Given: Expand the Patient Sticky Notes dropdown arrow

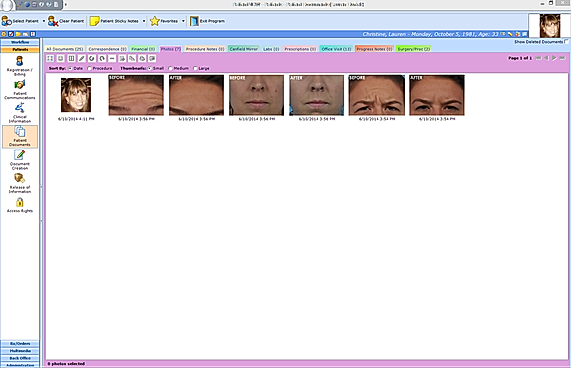Looking at the screenshot, I should (x=144, y=21).
